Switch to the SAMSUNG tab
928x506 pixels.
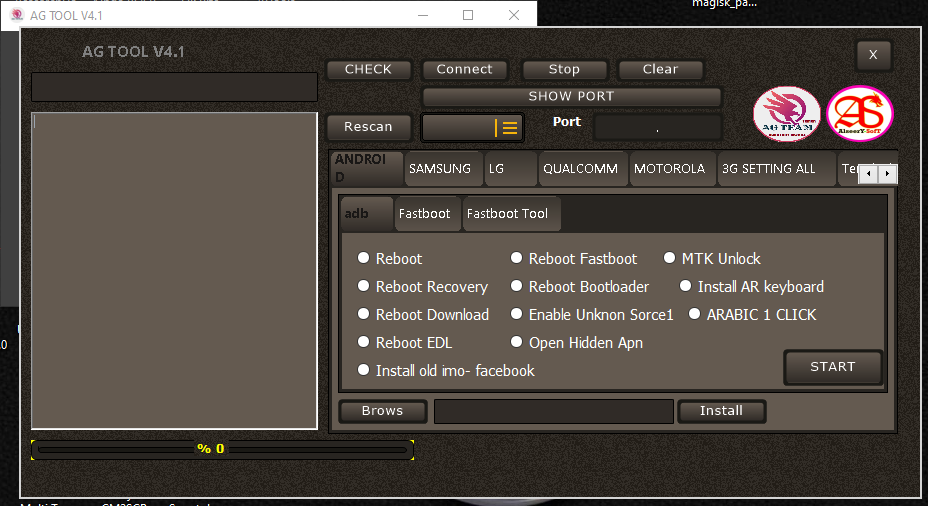443,169
